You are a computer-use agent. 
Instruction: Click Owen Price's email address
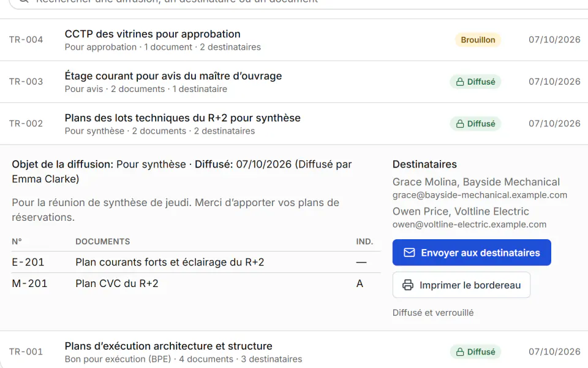470,224
